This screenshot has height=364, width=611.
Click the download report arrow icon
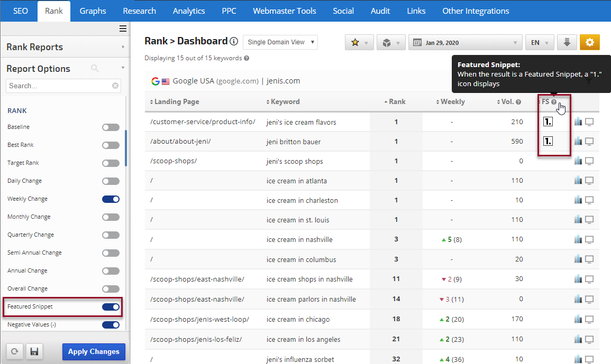[x=567, y=42]
